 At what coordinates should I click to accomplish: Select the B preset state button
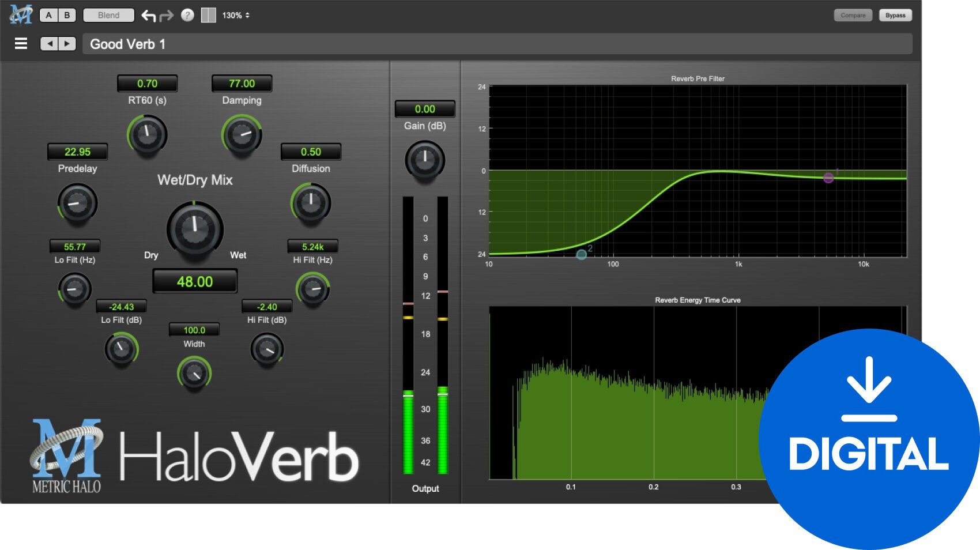point(67,15)
